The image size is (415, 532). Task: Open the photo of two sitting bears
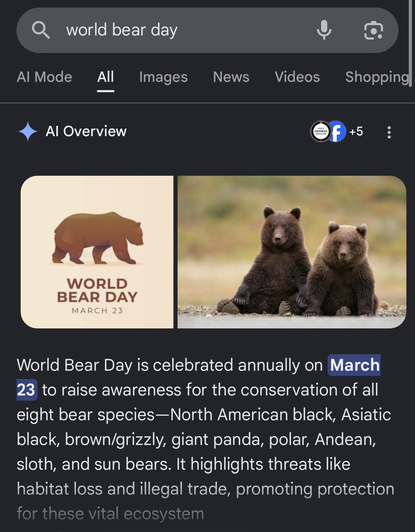click(292, 252)
